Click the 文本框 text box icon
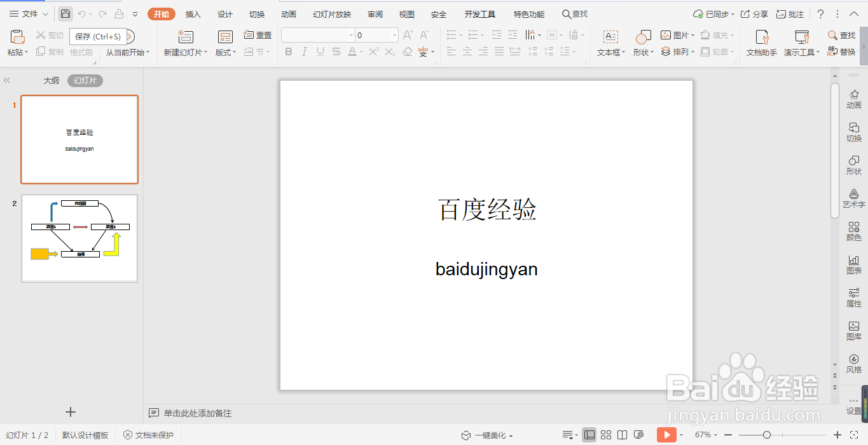 coord(610,37)
